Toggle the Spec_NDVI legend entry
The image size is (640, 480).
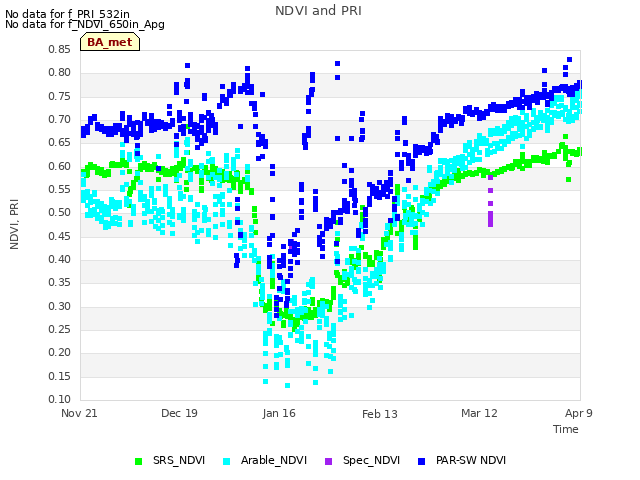point(362,461)
